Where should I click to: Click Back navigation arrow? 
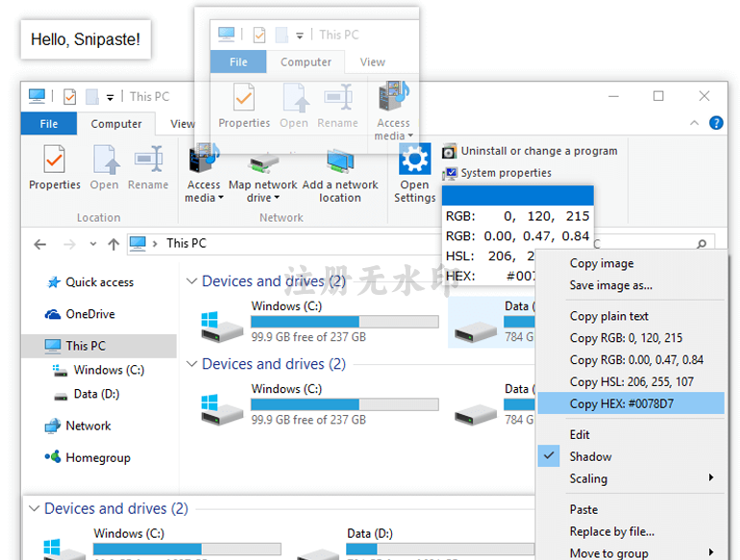tap(40, 244)
